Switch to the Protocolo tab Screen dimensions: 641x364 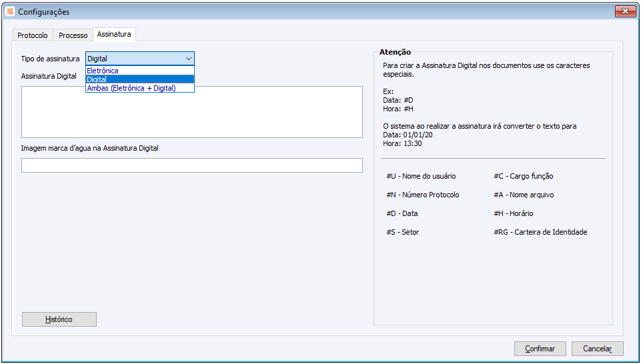coord(33,35)
